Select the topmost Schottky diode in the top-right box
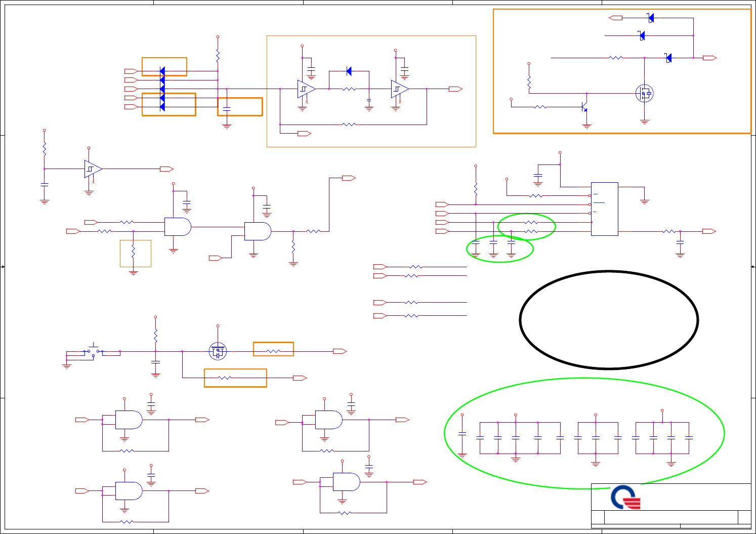The image size is (756, 534). pos(651,18)
